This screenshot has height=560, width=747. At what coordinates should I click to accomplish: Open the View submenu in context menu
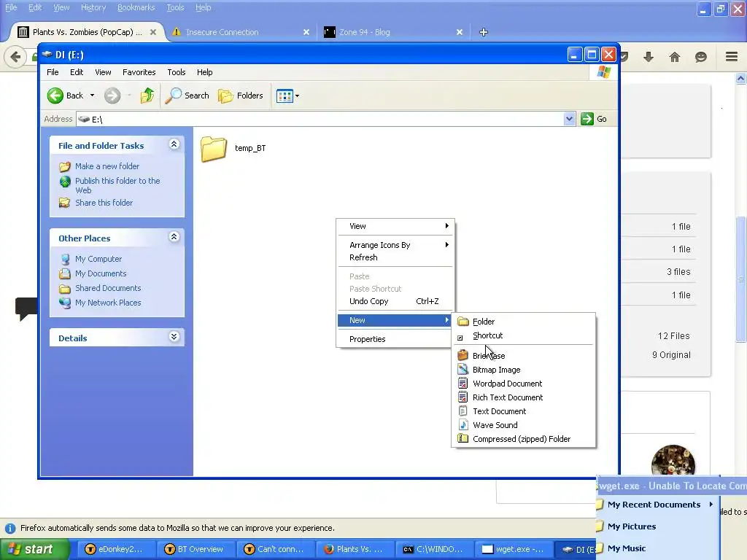click(395, 226)
